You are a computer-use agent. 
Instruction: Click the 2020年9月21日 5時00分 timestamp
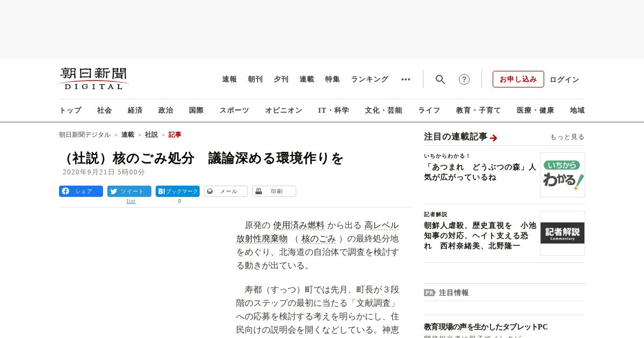(x=104, y=172)
